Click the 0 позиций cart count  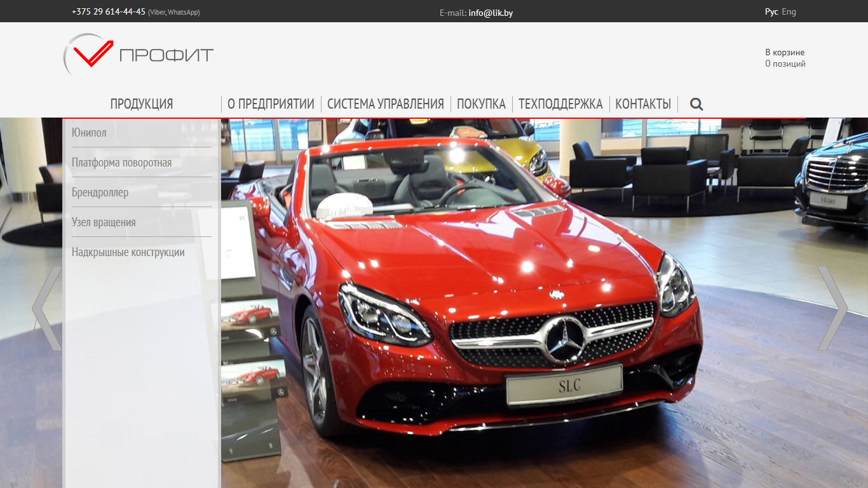pyautogui.click(x=785, y=64)
